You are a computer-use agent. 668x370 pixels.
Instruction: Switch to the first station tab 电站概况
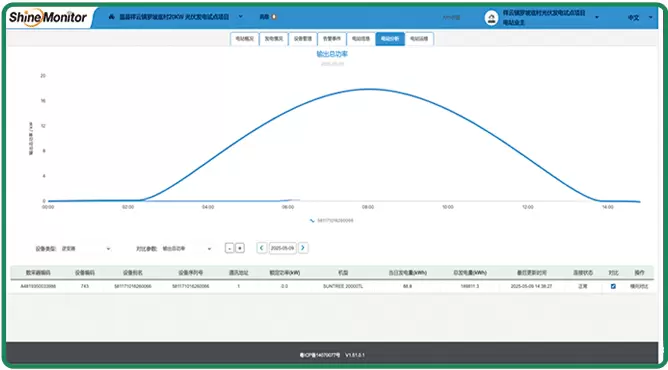(245, 39)
